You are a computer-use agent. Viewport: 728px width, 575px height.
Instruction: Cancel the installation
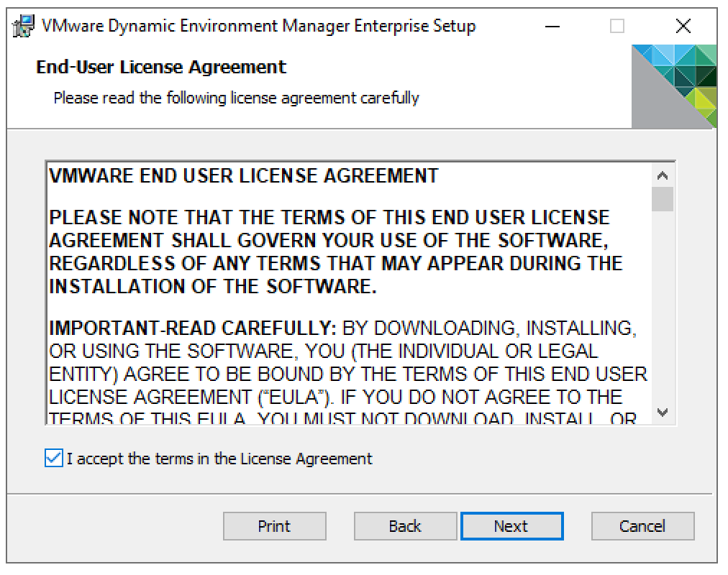[x=642, y=526]
